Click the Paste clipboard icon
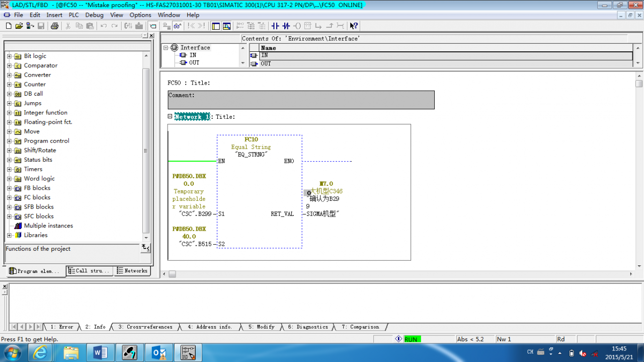Viewport: 644px width, 362px height. click(x=90, y=26)
